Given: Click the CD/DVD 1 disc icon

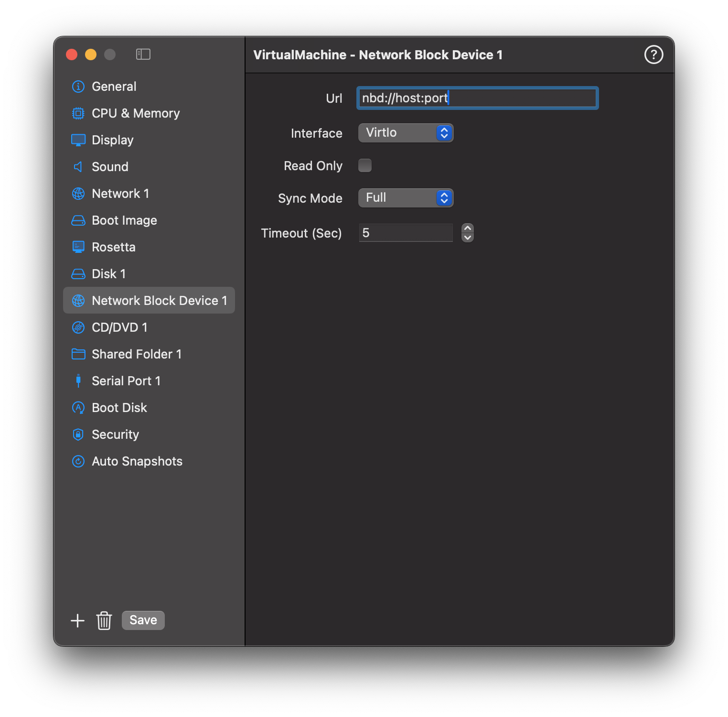Looking at the screenshot, I should point(78,327).
